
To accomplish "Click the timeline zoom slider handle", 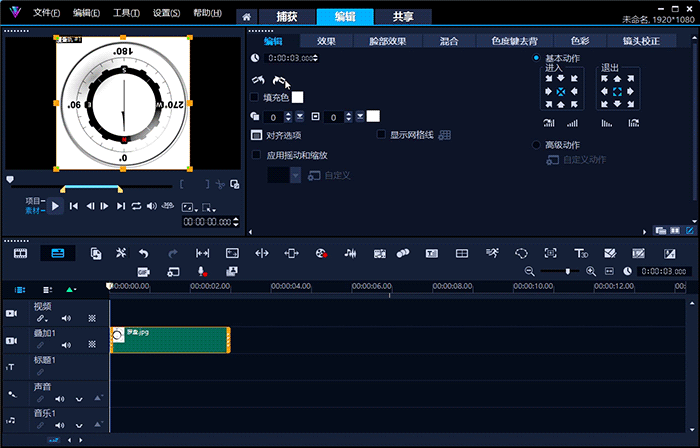I will click(x=568, y=271).
